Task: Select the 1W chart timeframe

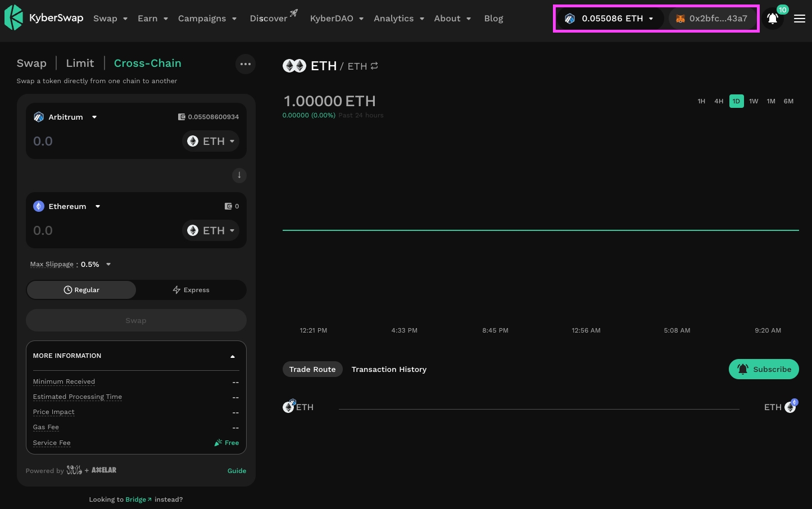Action: click(x=754, y=101)
